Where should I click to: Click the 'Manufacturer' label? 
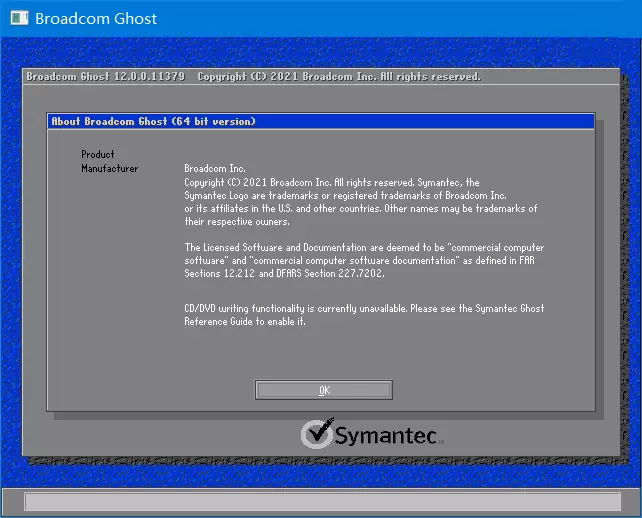click(110, 168)
